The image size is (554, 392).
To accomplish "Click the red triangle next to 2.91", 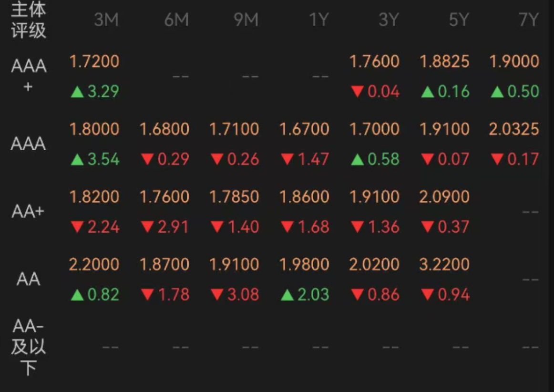I will click(147, 227).
